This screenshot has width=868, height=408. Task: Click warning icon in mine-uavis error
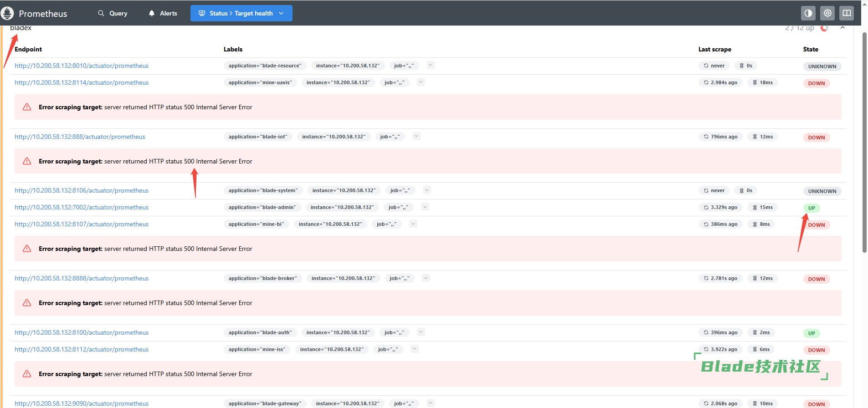coord(27,107)
